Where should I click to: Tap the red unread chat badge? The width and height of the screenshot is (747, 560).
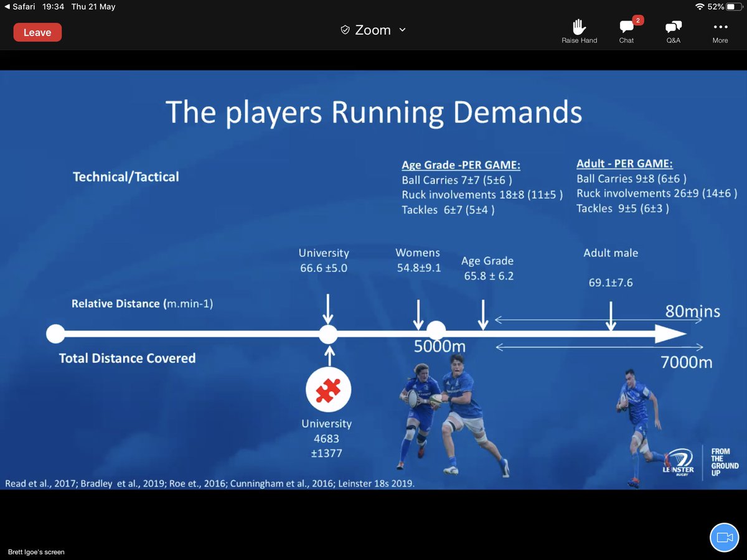637,20
